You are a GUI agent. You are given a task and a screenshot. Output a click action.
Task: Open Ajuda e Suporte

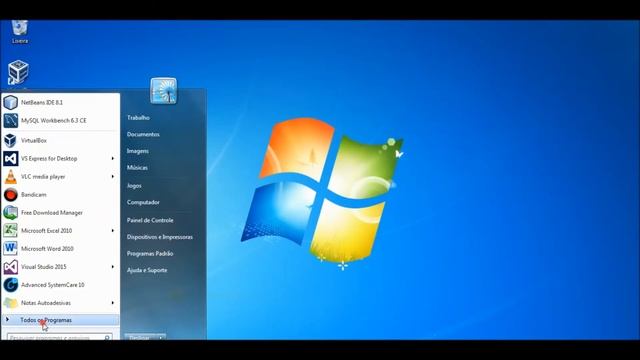(x=147, y=270)
